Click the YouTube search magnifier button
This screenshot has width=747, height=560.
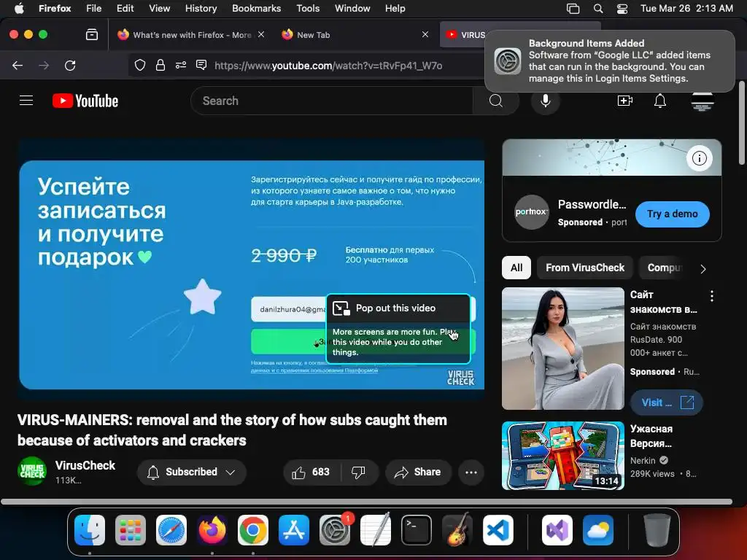click(x=495, y=101)
